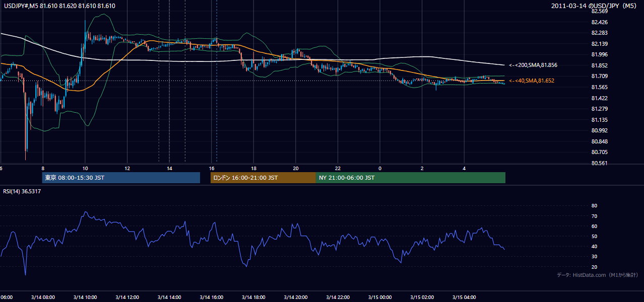Click hour marker 16 under price chart
The width and height of the screenshot is (644, 302).
click(x=212, y=169)
